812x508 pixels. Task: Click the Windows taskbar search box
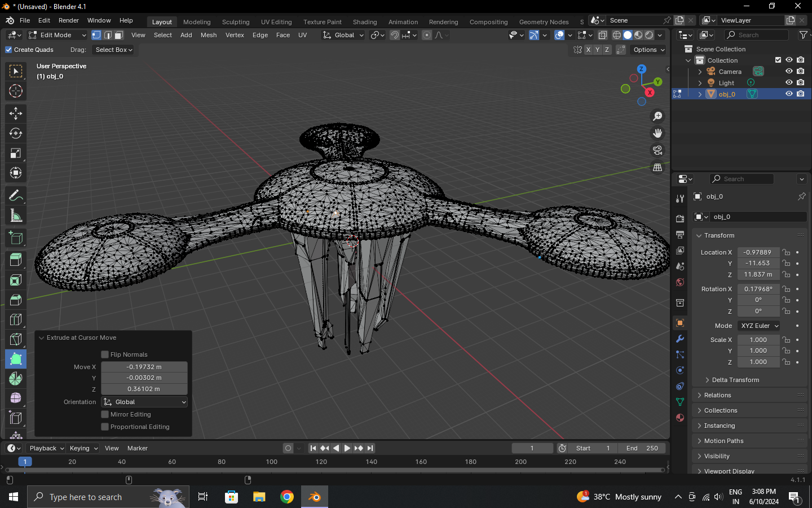click(108, 497)
